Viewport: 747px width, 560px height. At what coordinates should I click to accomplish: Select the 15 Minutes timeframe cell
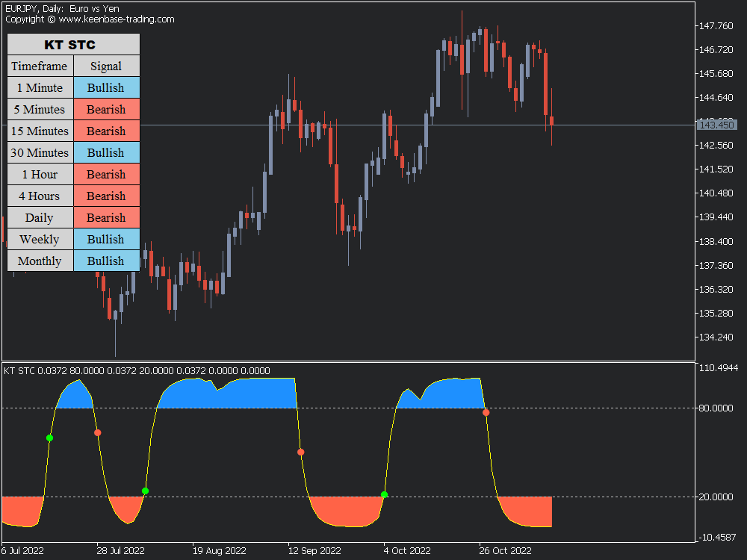coord(40,131)
